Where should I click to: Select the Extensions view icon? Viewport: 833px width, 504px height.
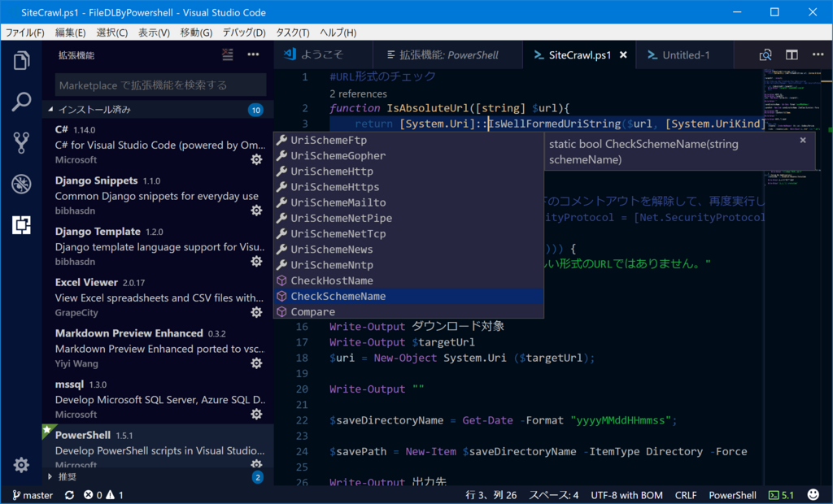[x=21, y=224]
